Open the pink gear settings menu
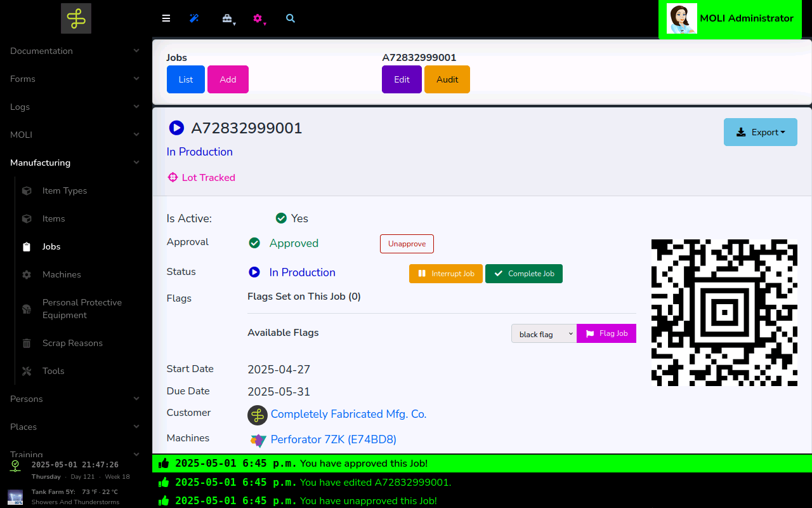 [258, 19]
